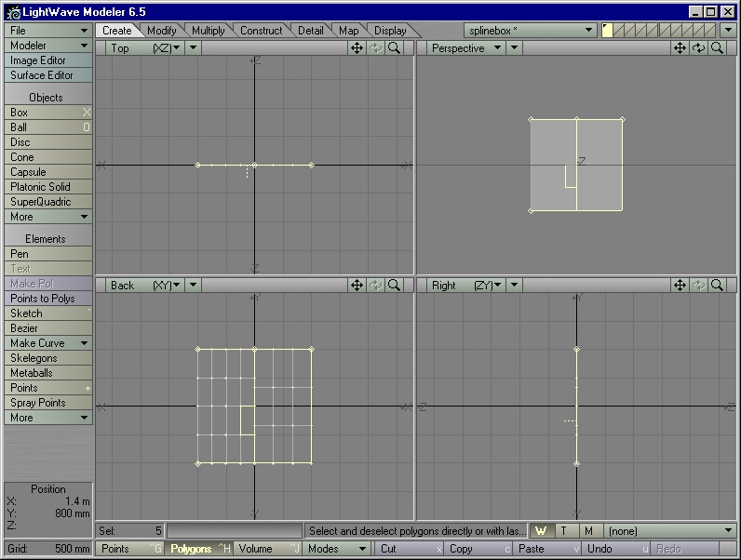
Task: Click the rotate icon in Perspective viewport
Action: [698, 48]
